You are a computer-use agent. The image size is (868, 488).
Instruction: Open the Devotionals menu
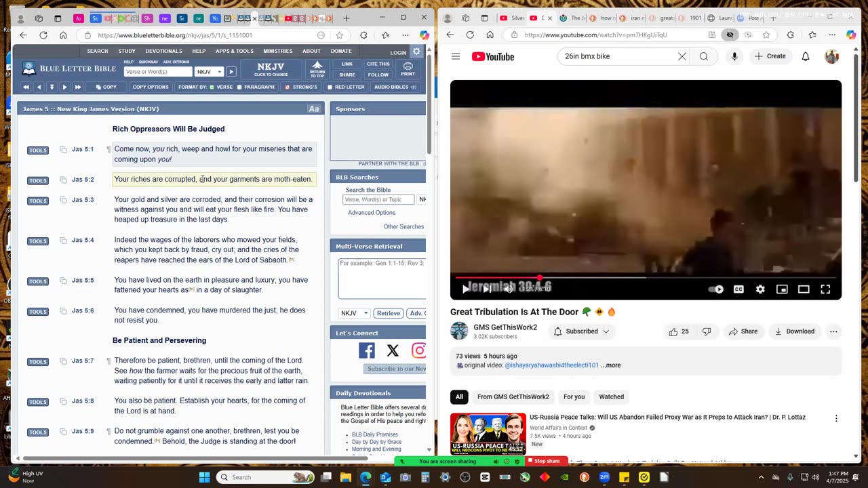pyautogui.click(x=163, y=51)
